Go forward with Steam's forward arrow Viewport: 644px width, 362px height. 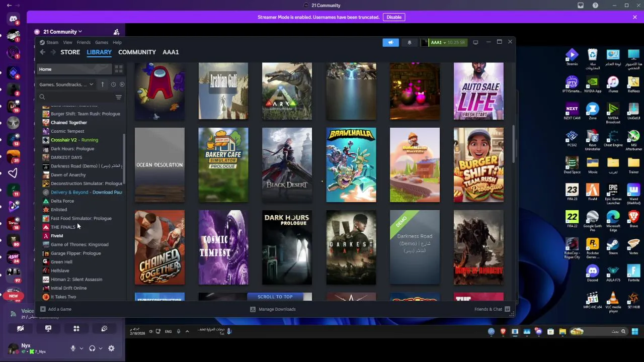(x=53, y=52)
